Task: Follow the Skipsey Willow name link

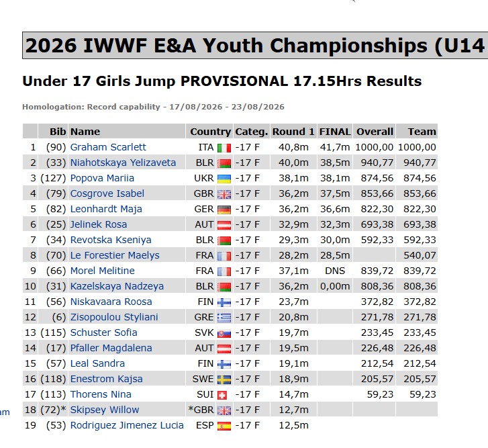Action: point(105,410)
